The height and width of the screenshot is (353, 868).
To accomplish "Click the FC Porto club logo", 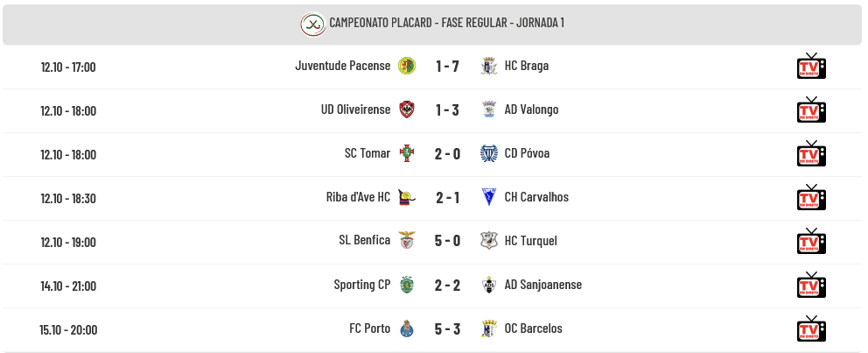I will tap(407, 329).
